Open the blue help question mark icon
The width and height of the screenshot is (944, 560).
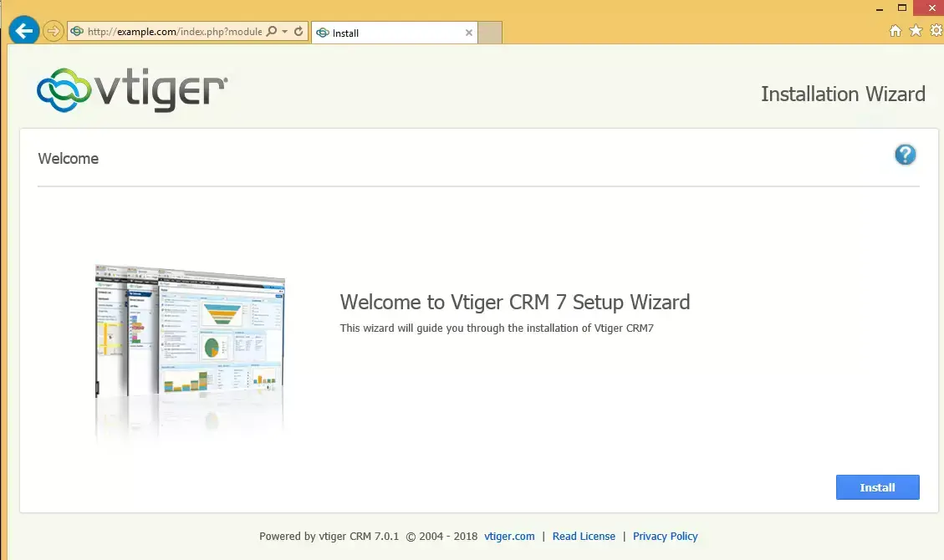pyautogui.click(x=905, y=155)
